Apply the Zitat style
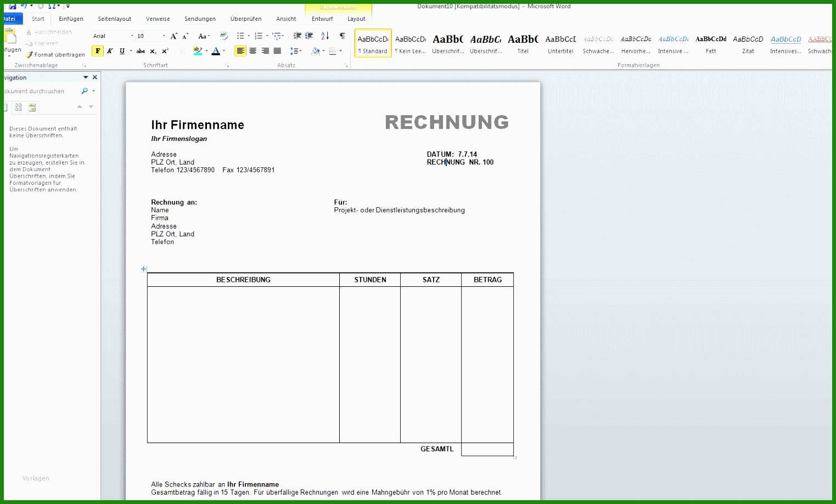 (748, 43)
